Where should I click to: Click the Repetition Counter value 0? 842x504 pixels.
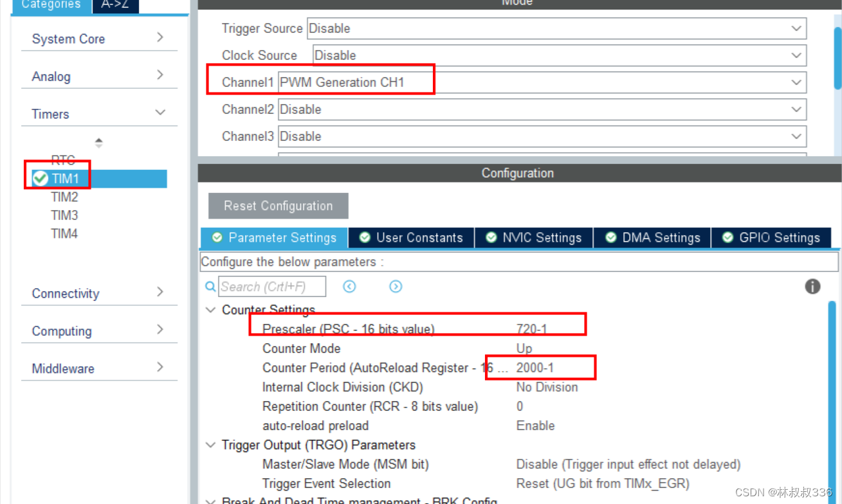[520, 406]
